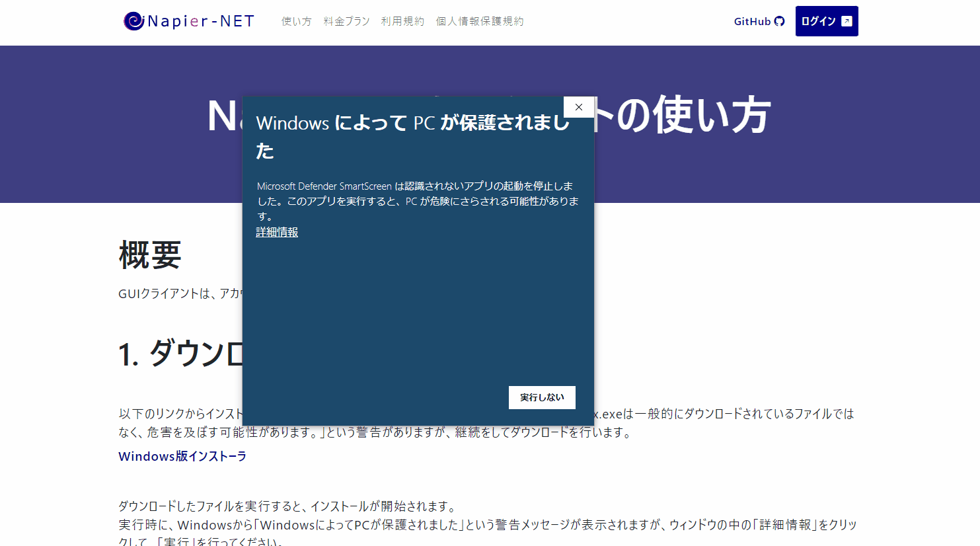Click the 詳細情報 link in the dialog
Viewport: 980px width, 546px height.
[x=277, y=232]
